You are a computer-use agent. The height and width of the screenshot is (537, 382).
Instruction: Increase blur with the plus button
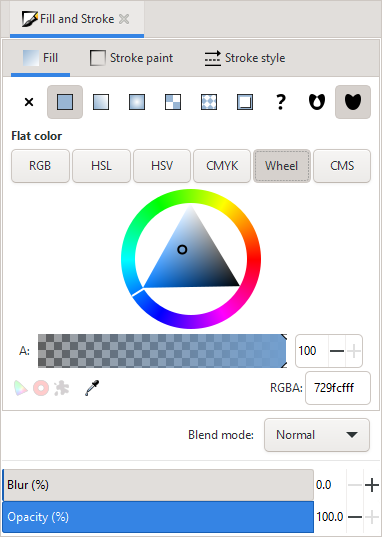point(372,485)
